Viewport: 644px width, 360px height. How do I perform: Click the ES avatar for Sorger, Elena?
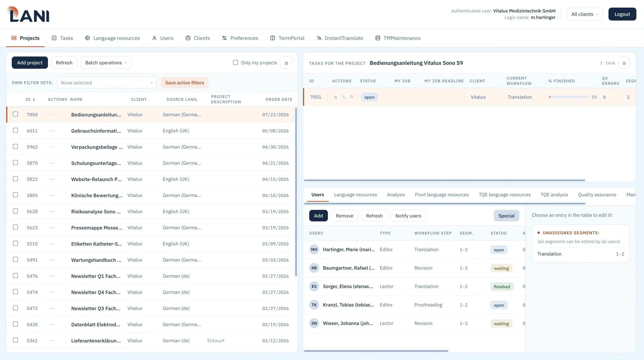click(314, 286)
